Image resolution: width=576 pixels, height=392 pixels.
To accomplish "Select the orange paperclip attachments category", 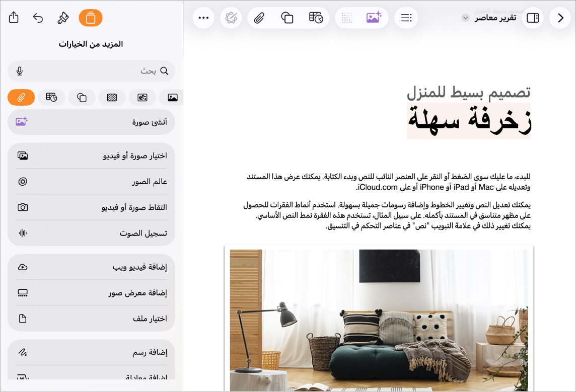I will pyautogui.click(x=21, y=97).
